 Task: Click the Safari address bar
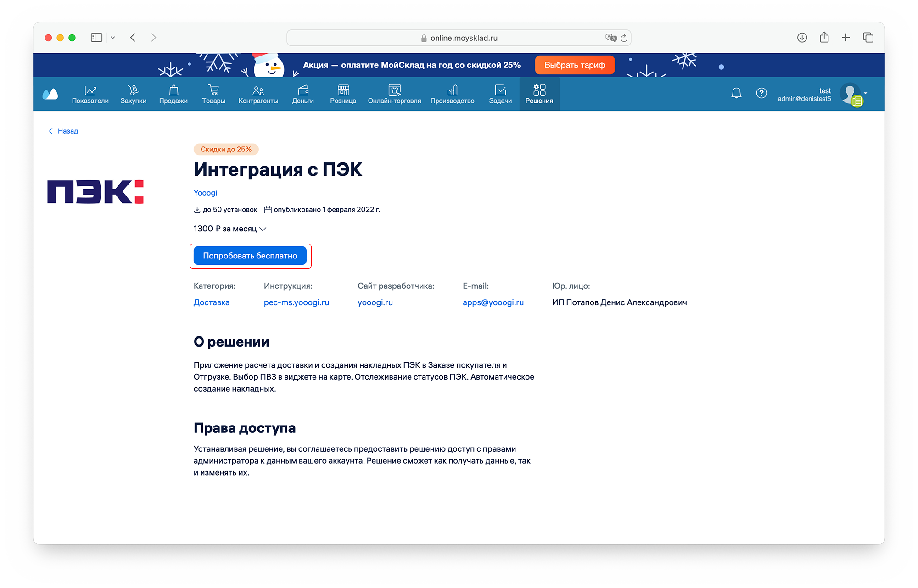(459, 38)
